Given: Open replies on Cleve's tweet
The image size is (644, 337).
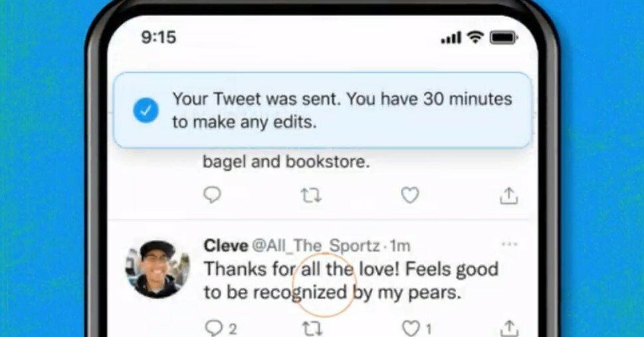Looking at the screenshot, I should tap(221, 329).
